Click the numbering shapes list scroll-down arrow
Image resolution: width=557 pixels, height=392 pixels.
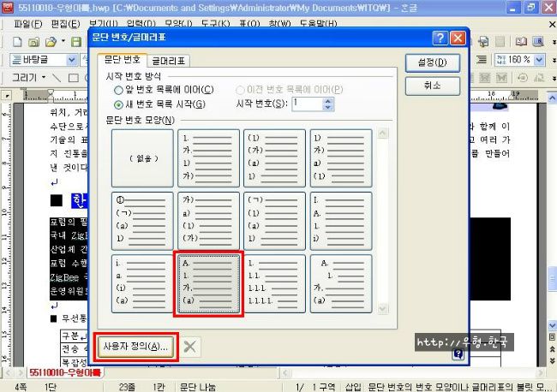tap(382, 308)
